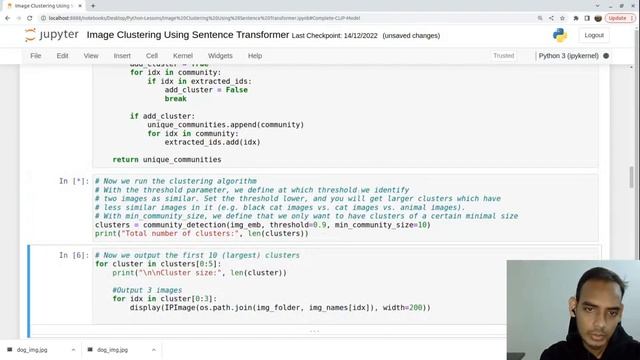Reload the page with the refresh icon

30,18
